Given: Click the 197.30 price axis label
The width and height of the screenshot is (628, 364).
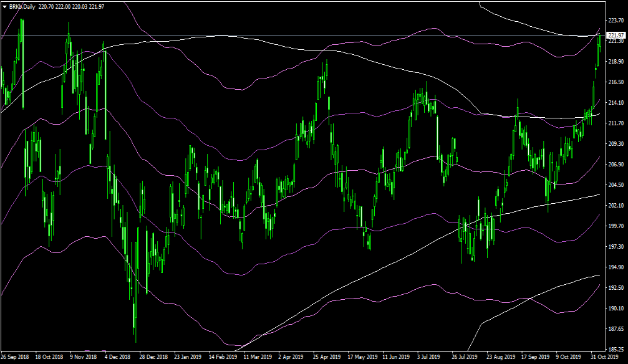Looking at the screenshot, I should click(x=616, y=247).
